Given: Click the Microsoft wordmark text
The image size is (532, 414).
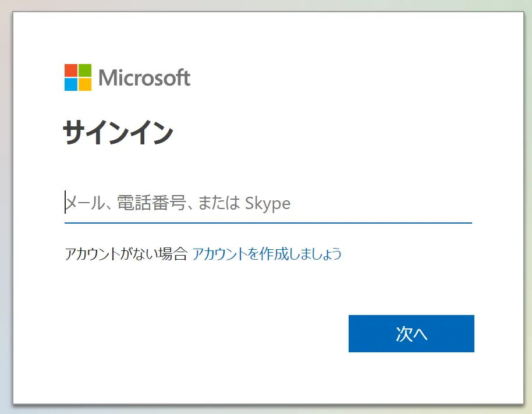Looking at the screenshot, I should click(x=144, y=77).
